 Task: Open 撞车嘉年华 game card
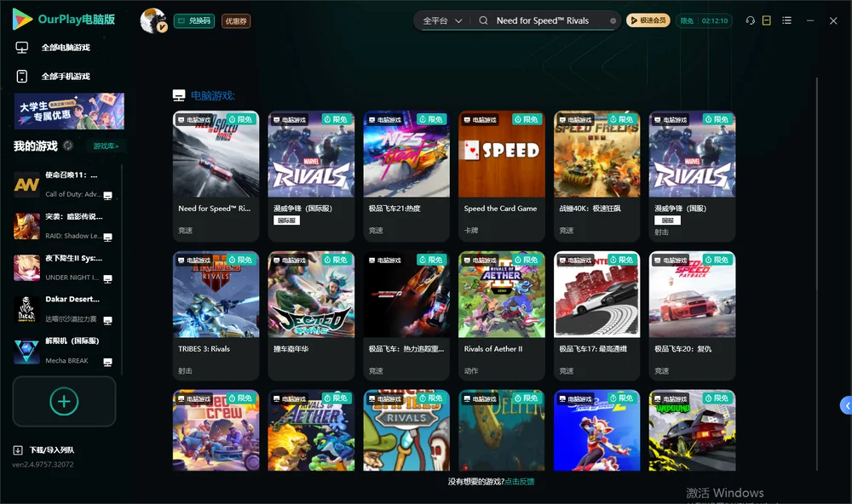point(311,316)
